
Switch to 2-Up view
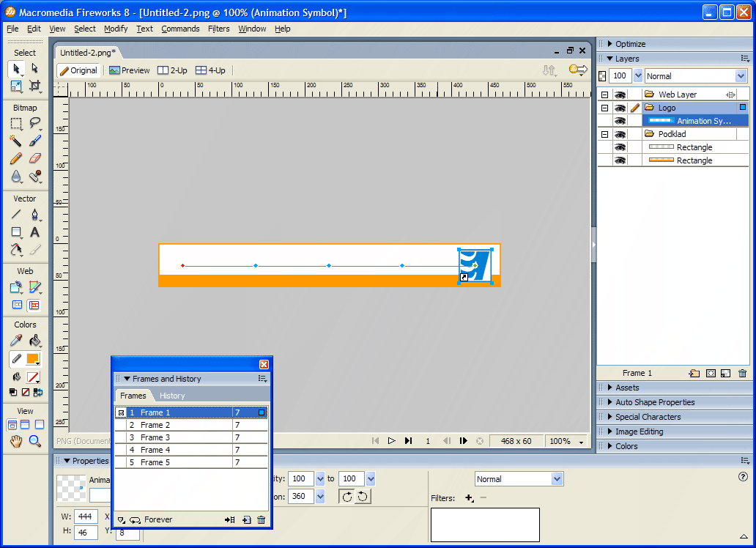173,70
